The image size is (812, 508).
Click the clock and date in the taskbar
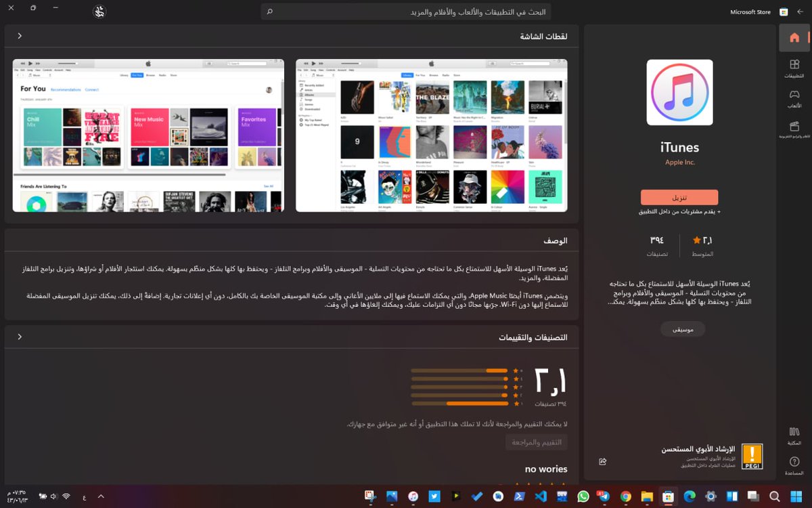(x=17, y=496)
